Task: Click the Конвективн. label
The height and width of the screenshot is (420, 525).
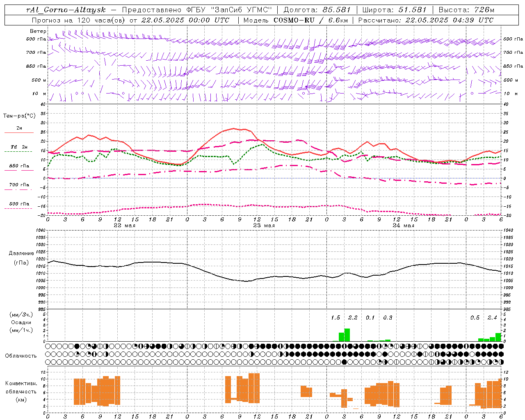Action: click(21, 383)
